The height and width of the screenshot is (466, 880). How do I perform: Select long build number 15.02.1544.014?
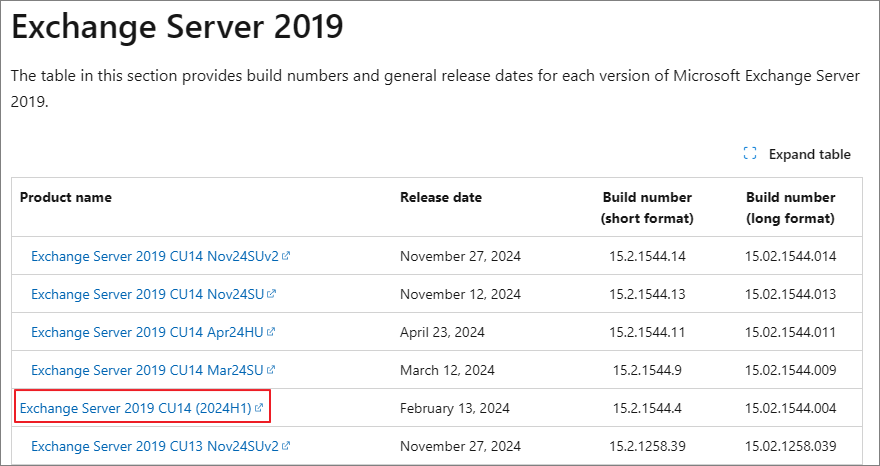pos(791,257)
